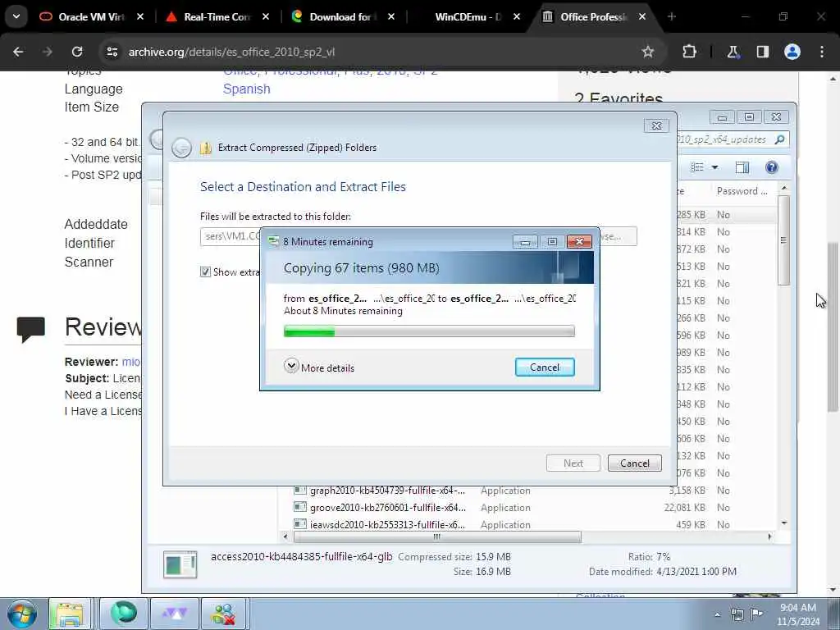The image size is (840, 630).
Task: Go forward in browser history
Action: tap(48, 52)
